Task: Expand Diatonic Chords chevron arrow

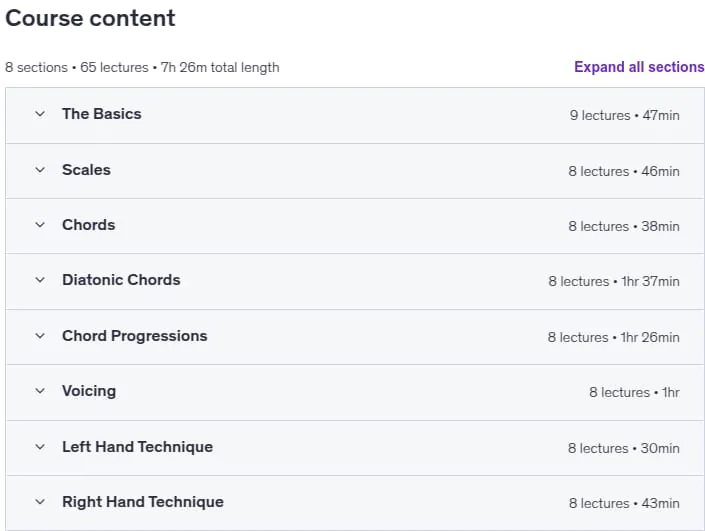Action: click(x=40, y=280)
